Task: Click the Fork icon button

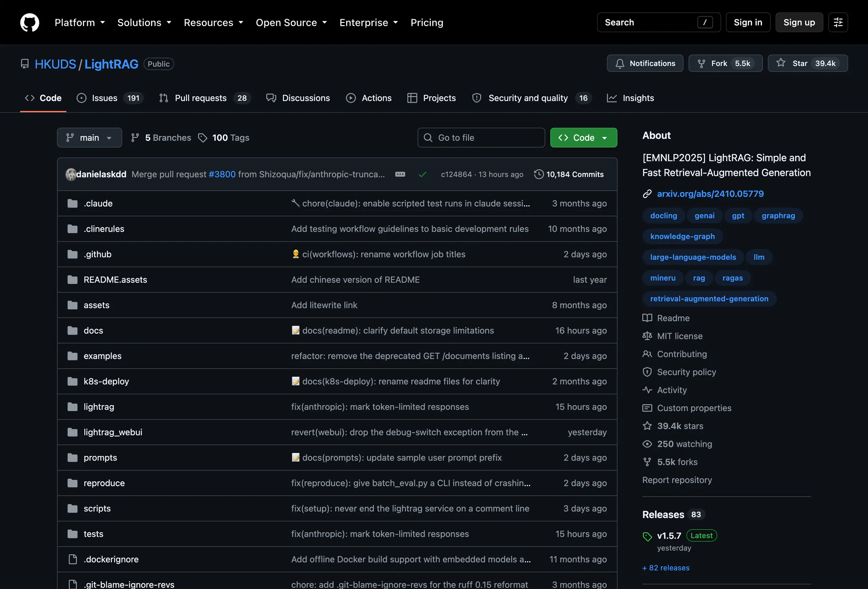Action: point(701,63)
